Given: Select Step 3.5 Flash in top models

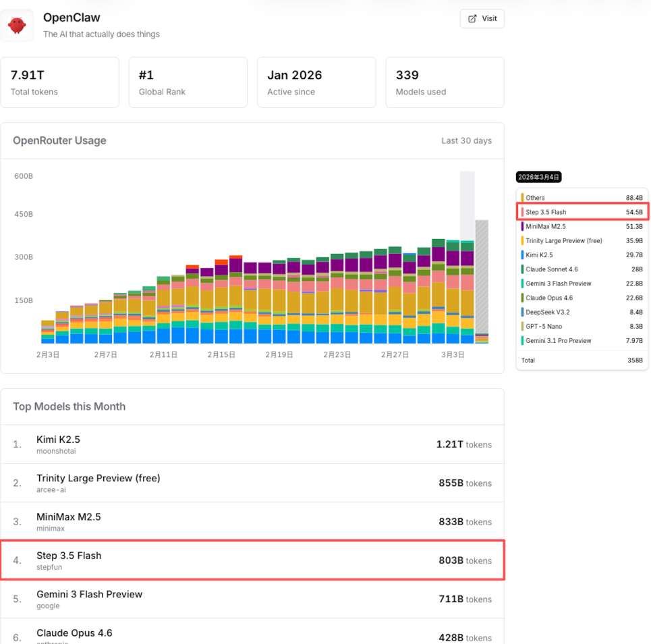Looking at the screenshot, I should click(x=69, y=556).
